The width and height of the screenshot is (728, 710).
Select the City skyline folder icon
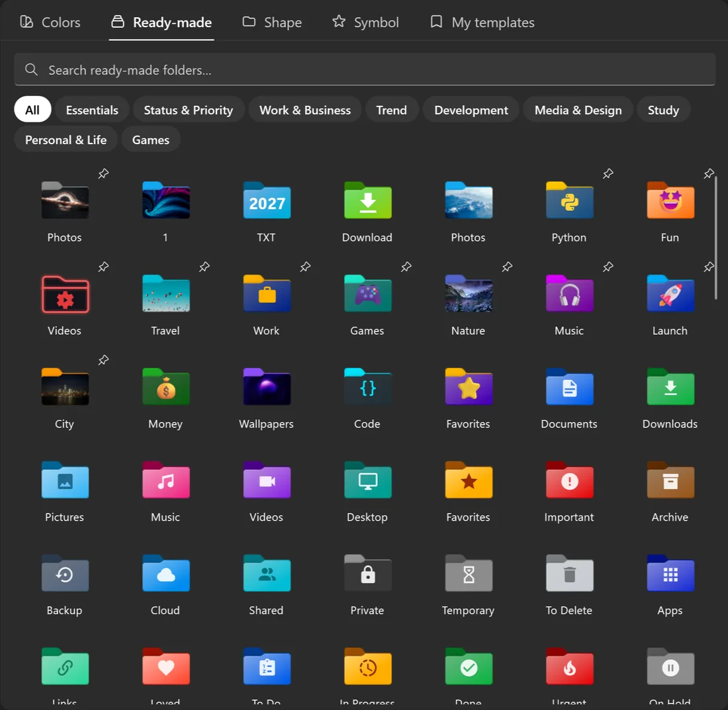[x=65, y=388]
